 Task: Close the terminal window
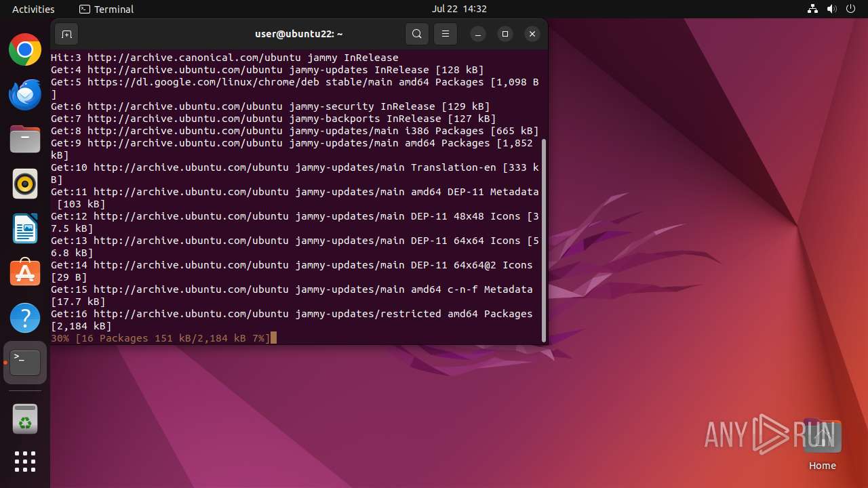[x=532, y=34]
